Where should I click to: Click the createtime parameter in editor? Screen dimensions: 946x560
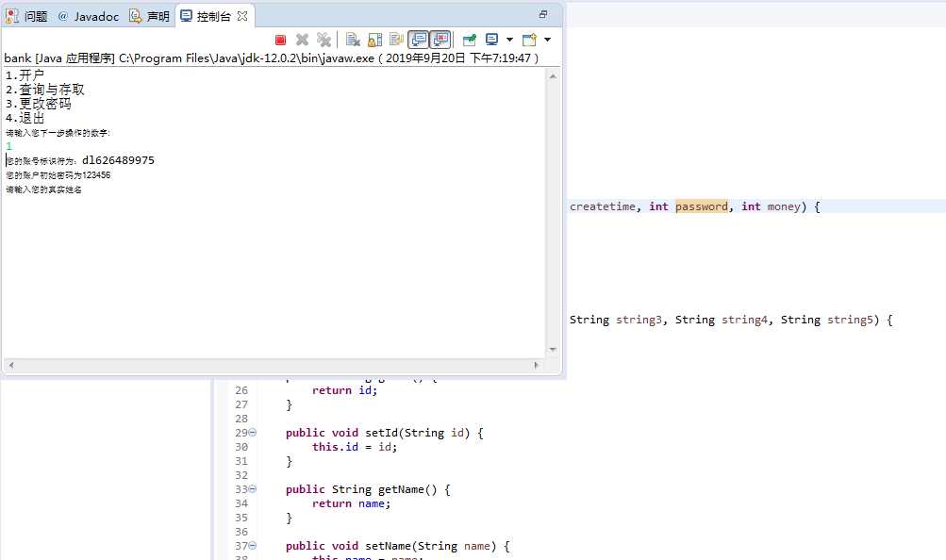[x=602, y=206]
